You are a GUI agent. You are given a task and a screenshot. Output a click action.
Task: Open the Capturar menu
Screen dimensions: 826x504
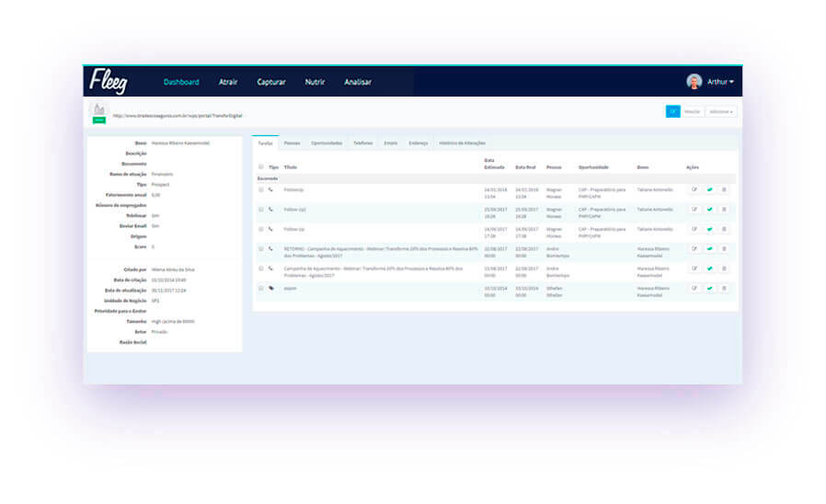[x=271, y=82]
